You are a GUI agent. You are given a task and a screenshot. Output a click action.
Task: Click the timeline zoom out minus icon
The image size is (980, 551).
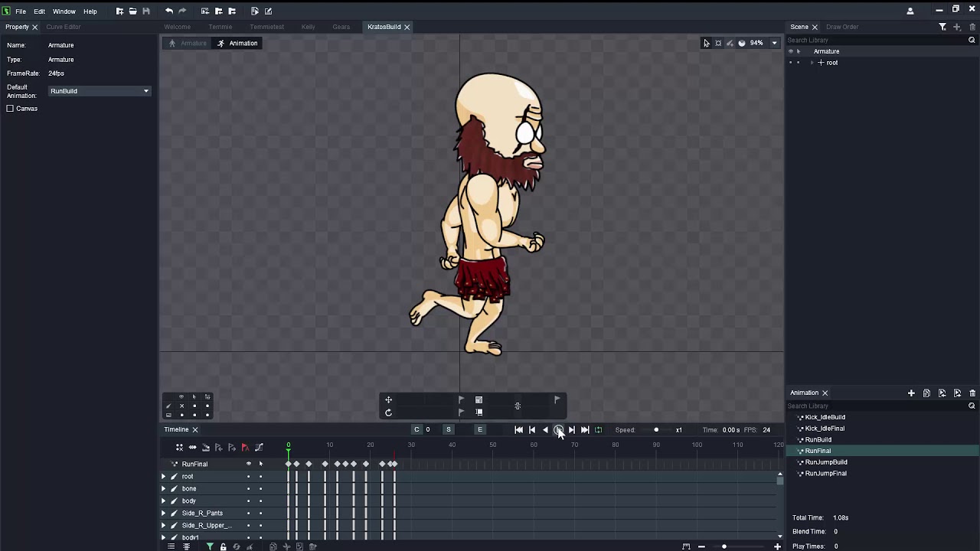pyautogui.click(x=701, y=546)
